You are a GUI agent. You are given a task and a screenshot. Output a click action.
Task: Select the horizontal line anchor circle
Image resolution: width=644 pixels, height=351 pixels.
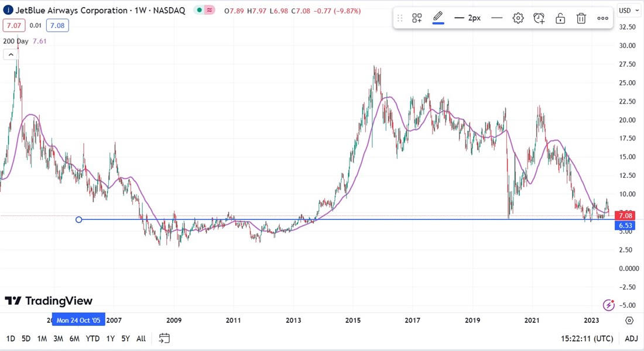pyautogui.click(x=79, y=219)
